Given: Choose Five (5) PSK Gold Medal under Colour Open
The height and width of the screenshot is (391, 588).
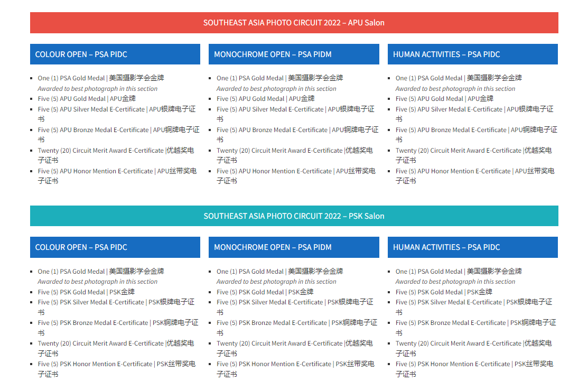Looking at the screenshot, I should point(86,292).
